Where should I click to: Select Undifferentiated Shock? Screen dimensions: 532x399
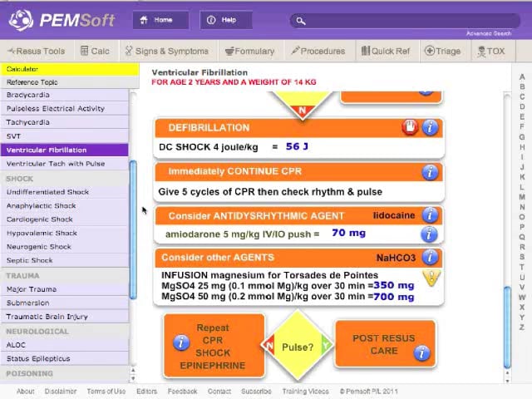65,192
